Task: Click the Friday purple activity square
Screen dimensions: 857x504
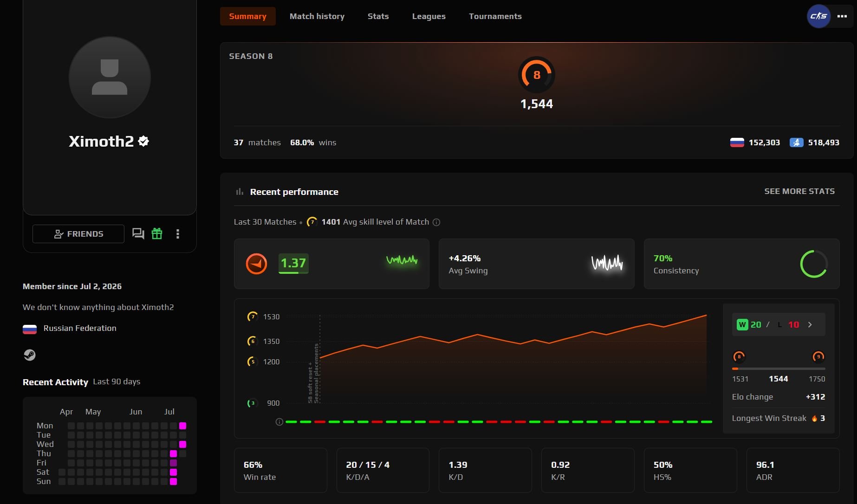Action: click(173, 463)
